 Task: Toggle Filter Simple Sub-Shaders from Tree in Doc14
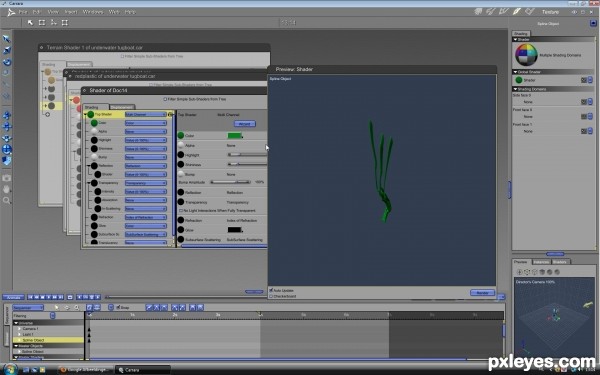[165, 99]
